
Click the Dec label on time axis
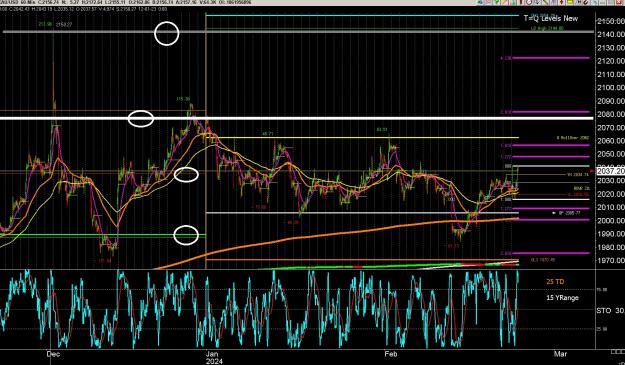pyautogui.click(x=53, y=354)
